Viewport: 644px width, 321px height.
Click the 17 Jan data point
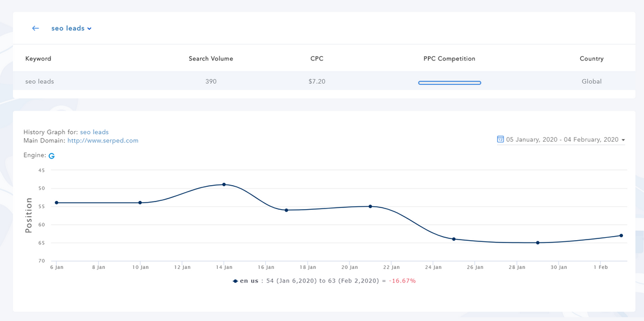(x=286, y=210)
